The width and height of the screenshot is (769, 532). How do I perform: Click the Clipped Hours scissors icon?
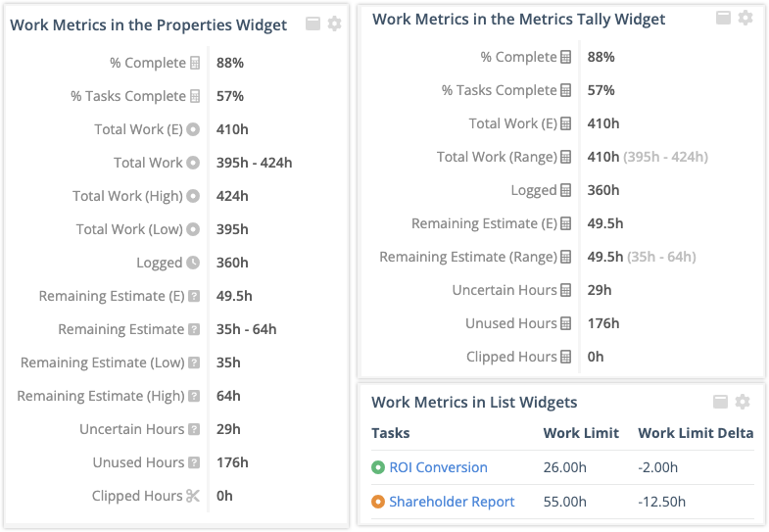(x=193, y=496)
